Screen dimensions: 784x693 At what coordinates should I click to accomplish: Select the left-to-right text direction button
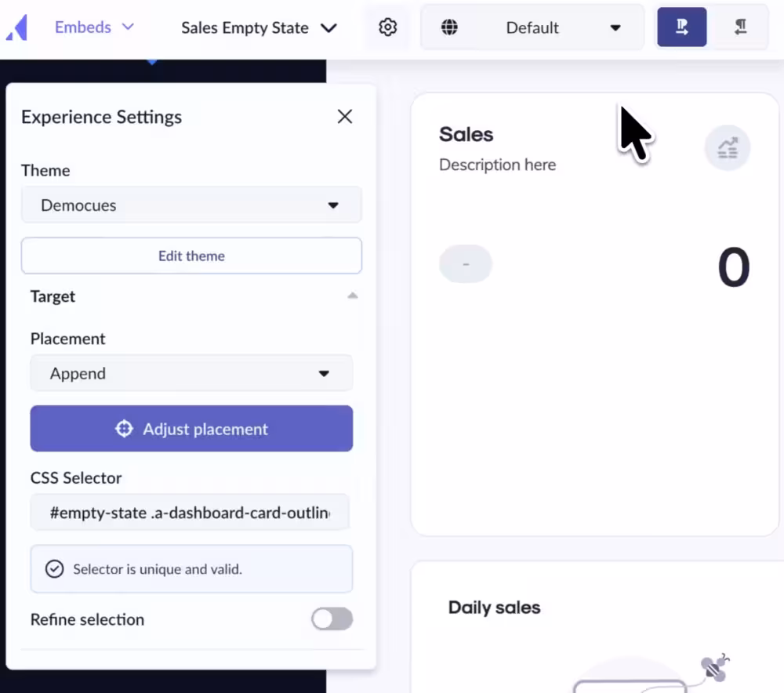pos(681,27)
